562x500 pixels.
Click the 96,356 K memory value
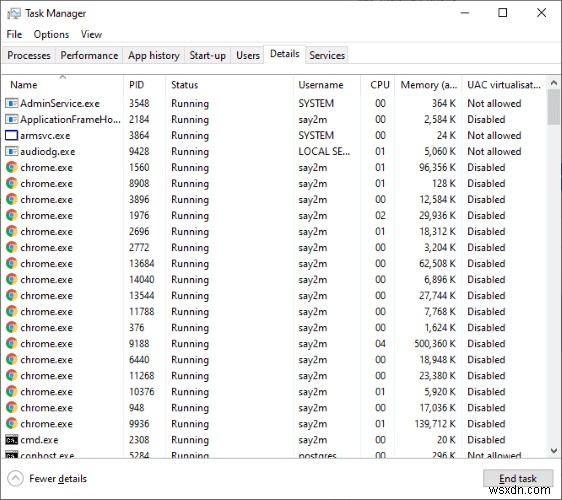tap(437, 167)
